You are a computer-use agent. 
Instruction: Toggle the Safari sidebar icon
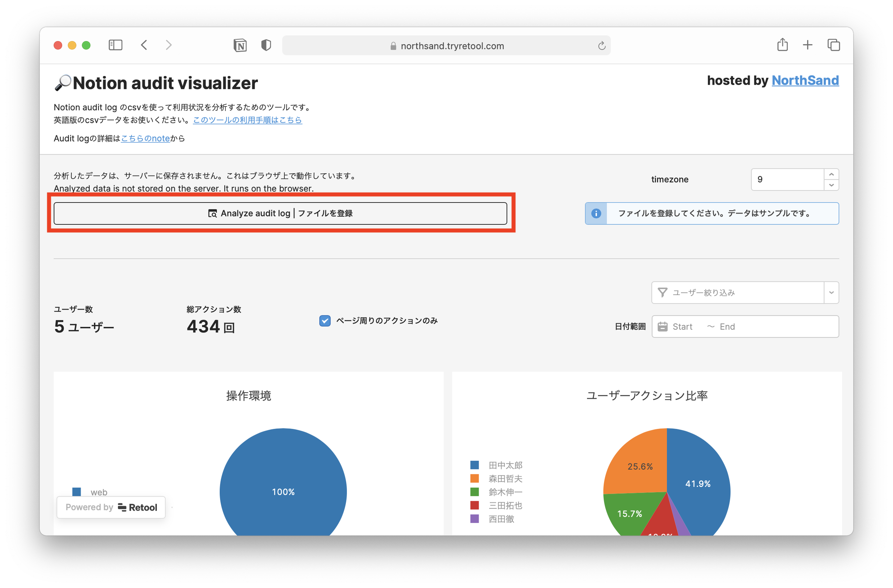[x=116, y=45]
